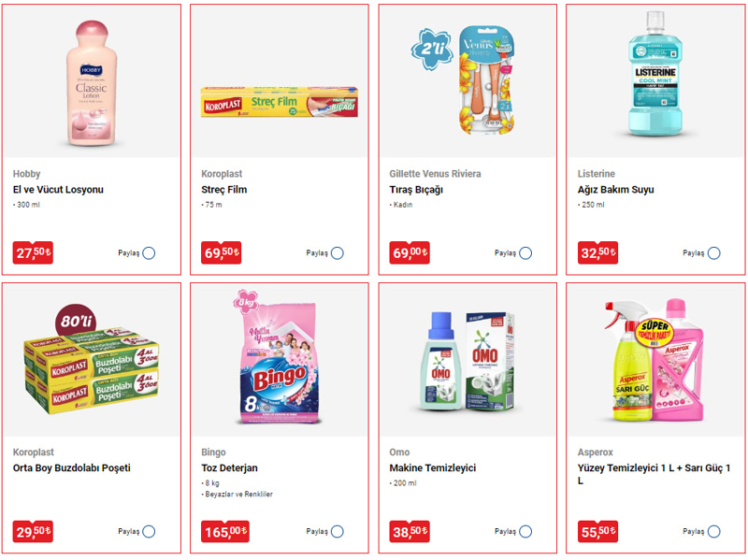The height and width of the screenshot is (560, 748).
Task: Check Paylaş circle for Omo Makine Temizleyici
Action: click(525, 531)
